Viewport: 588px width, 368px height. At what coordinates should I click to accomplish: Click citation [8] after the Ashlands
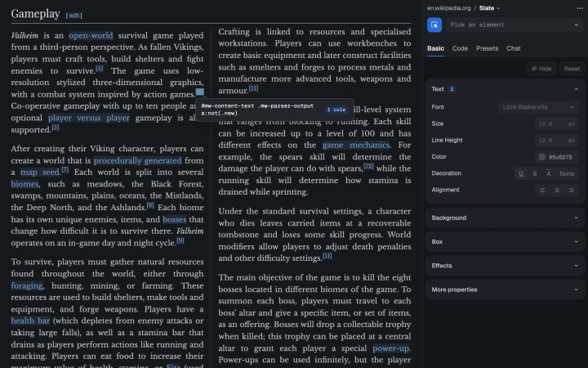[150, 205]
